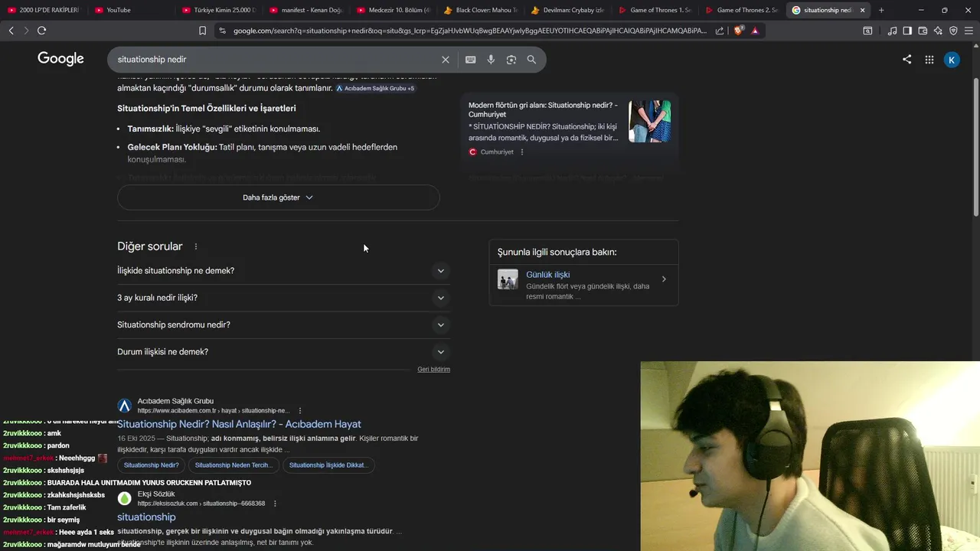Open site settings icon beside URL
Viewport: 980px width, 551px height.
222,31
